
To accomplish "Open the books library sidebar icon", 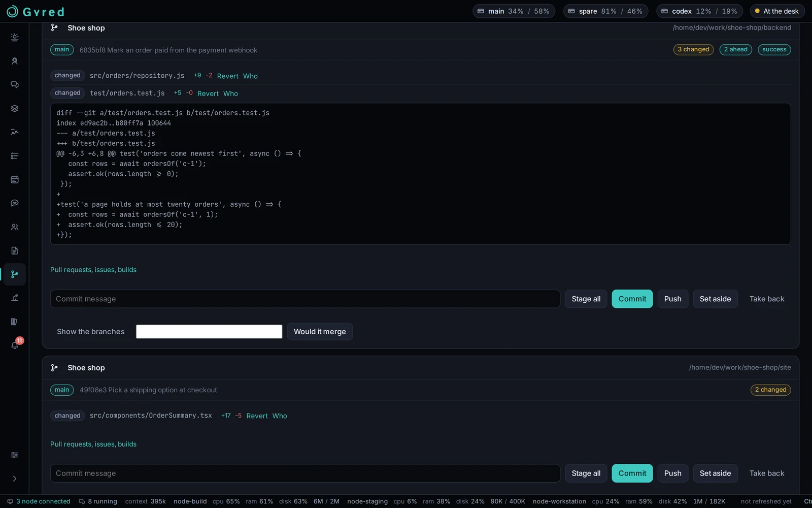I will click(15, 322).
